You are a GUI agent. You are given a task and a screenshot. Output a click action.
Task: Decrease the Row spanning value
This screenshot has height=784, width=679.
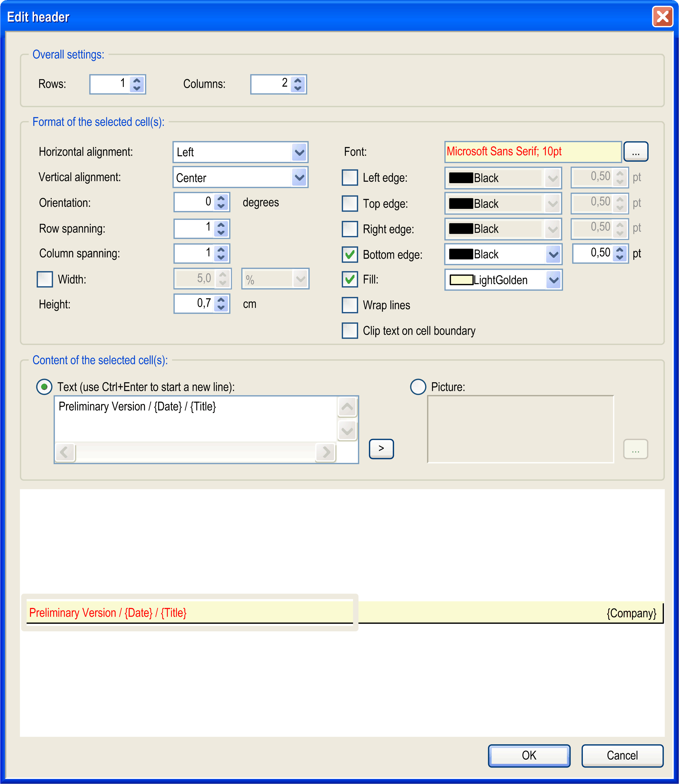coord(221,233)
